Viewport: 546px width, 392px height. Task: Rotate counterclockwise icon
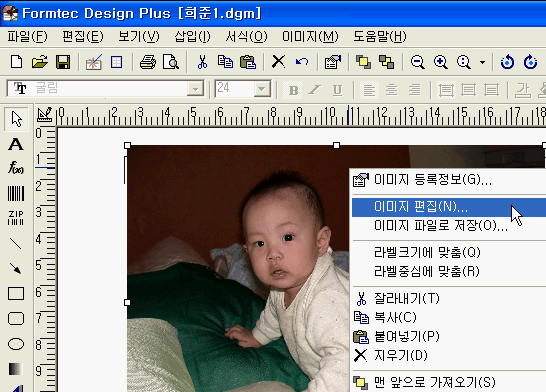(507, 62)
